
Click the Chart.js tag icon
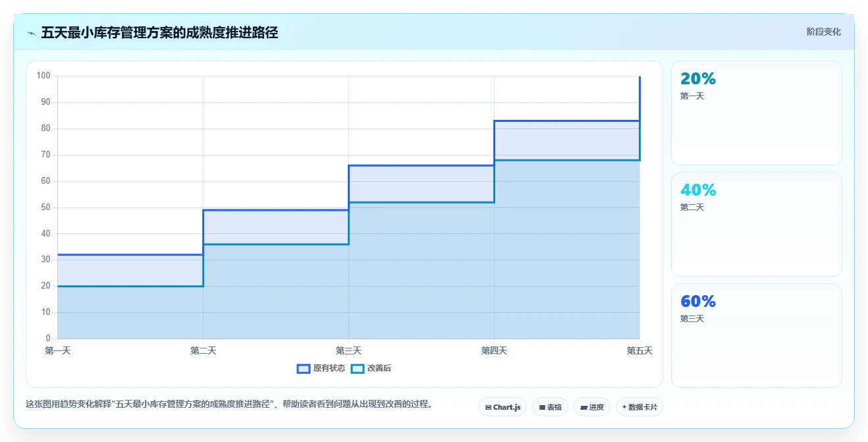pyautogui.click(x=488, y=407)
